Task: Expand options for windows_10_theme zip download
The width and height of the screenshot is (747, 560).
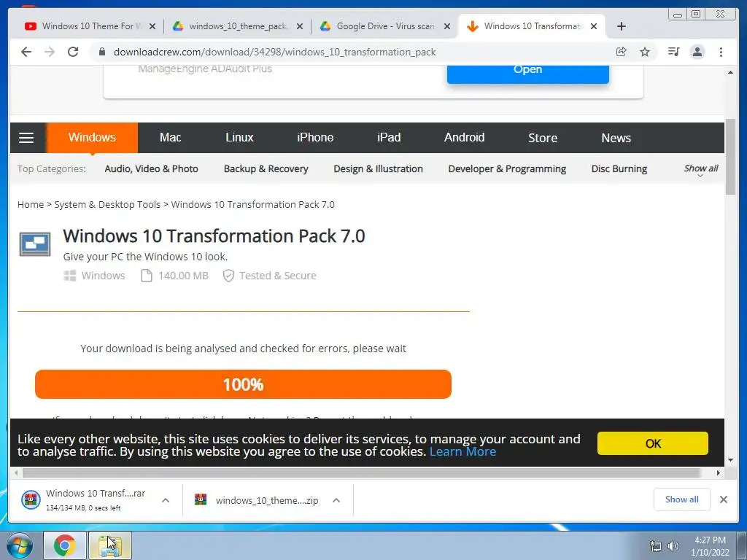Action: [x=336, y=500]
